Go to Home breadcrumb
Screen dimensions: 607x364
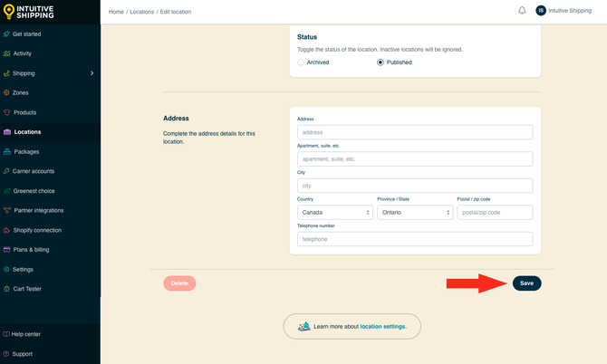point(116,12)
